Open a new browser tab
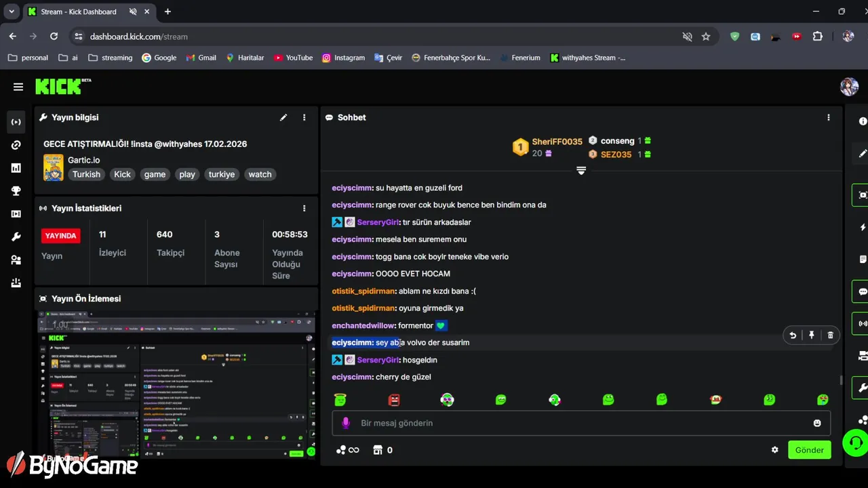The image size is (868, 488). coord(167,12)
